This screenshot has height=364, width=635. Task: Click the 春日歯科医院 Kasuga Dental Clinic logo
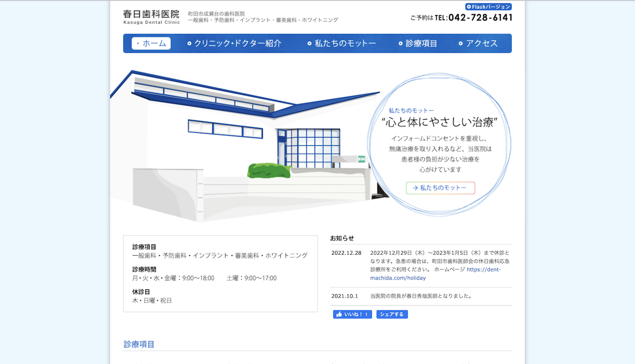pyautogui.click(x=151, y=17)
